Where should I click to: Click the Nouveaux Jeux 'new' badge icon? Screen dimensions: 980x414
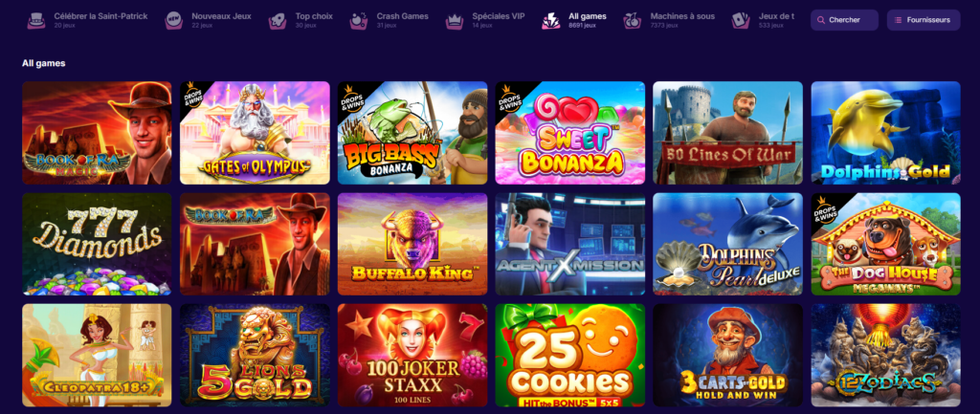[174, 21]
